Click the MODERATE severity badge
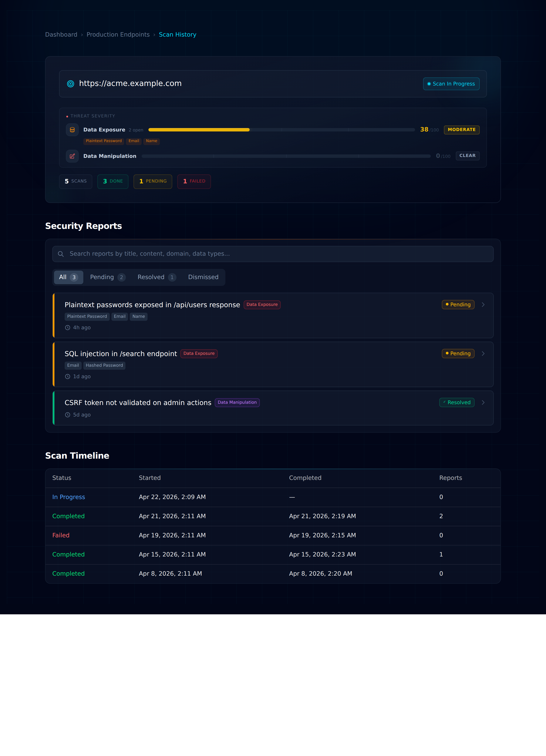 click(x=461, y=130)
